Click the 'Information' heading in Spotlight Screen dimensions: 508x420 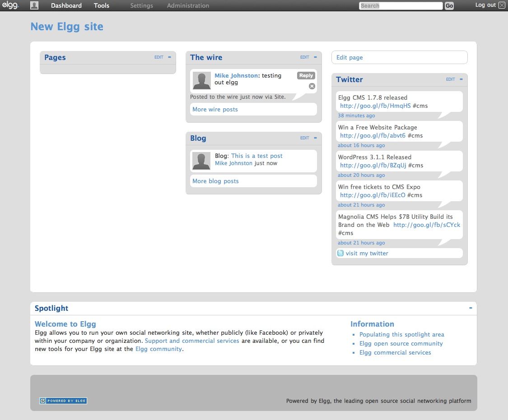[x=372, y=324]
